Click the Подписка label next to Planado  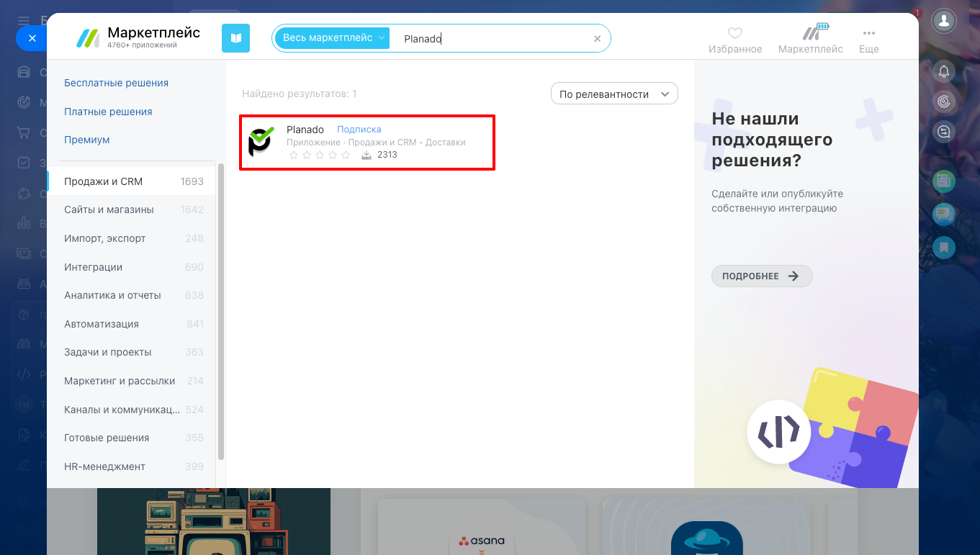pos(359,130)
